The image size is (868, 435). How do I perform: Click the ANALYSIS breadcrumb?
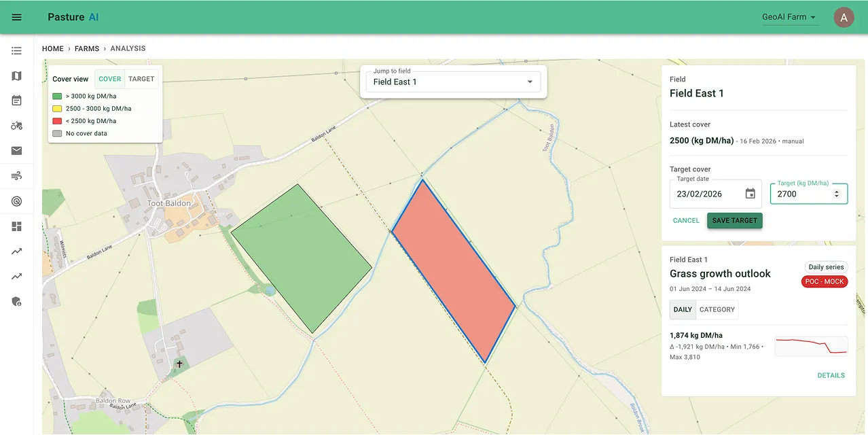(128, 49)
